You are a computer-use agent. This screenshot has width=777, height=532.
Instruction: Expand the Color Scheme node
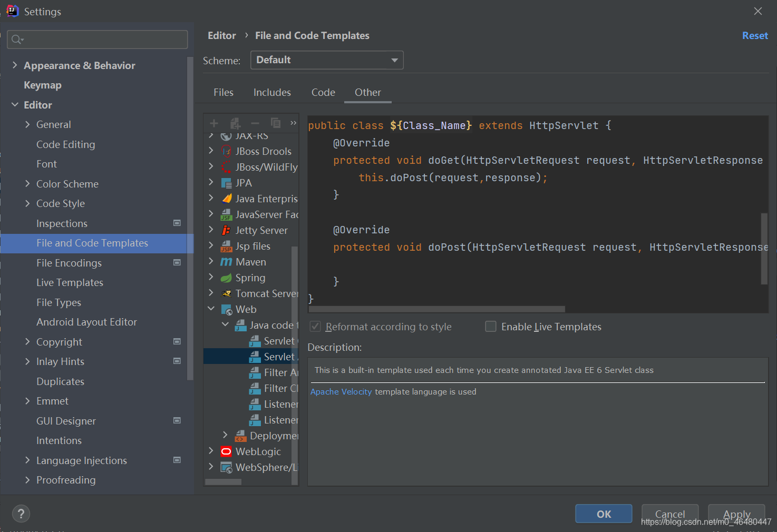coord(27,183)
